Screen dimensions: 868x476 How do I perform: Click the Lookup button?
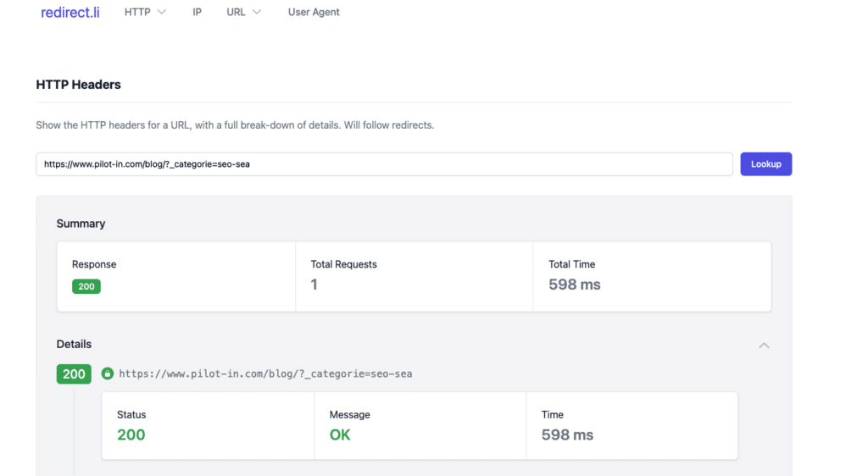(x=766, y=164)
